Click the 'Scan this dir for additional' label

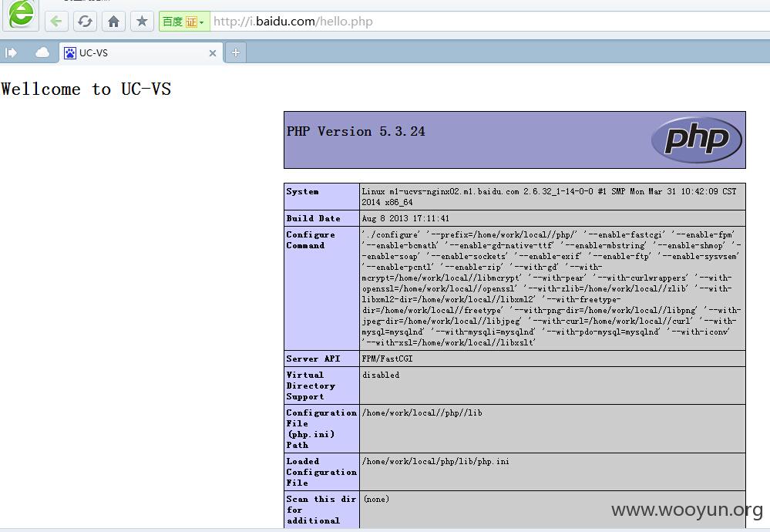[321, 510]
